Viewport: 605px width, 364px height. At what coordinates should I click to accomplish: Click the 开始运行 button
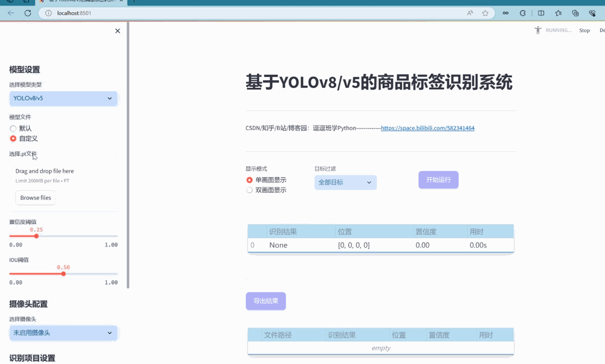(x=438, y=180)
